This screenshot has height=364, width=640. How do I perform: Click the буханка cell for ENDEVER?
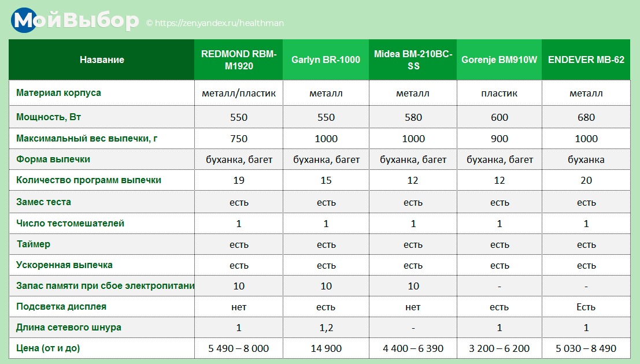(586, 159)
